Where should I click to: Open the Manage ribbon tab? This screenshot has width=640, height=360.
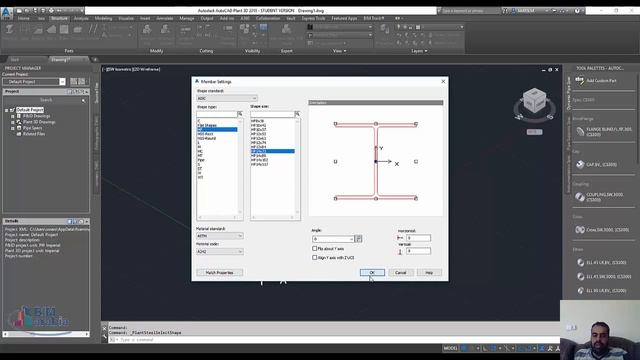click(187, 18)
